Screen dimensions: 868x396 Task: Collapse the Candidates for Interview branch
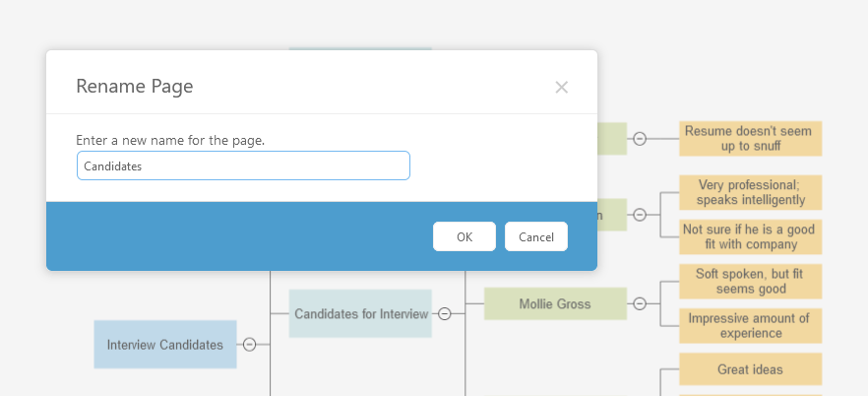[x=444, y=313]
